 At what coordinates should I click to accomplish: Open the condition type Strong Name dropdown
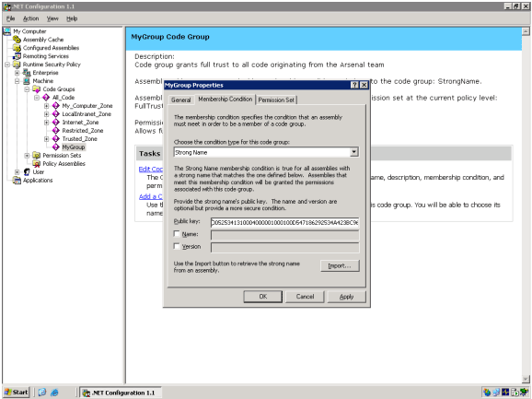pyautogui.click(x=353, y=152)
